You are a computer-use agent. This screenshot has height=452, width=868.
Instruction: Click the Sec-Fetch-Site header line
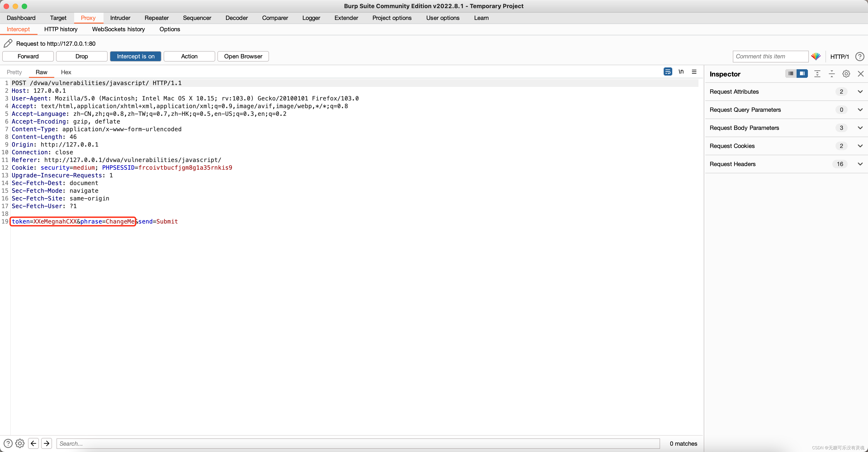coord(61,198)
